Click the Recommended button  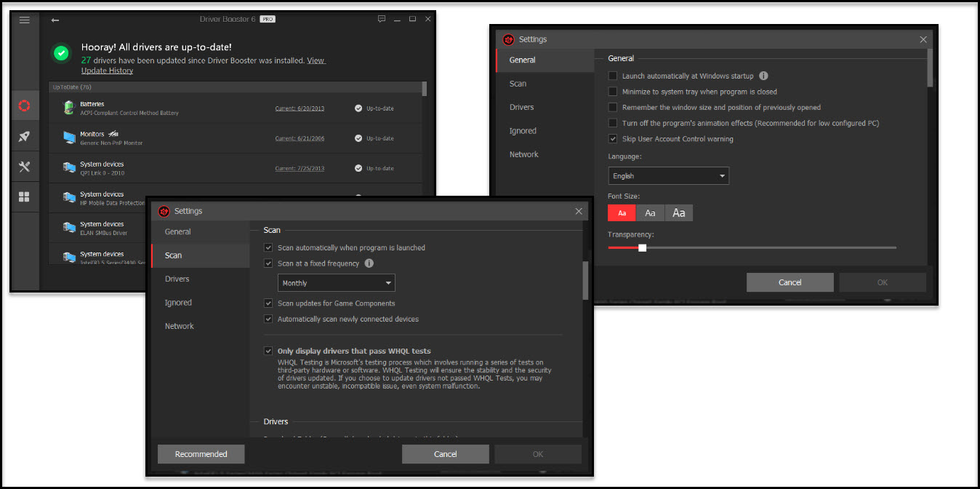point(201,454)
